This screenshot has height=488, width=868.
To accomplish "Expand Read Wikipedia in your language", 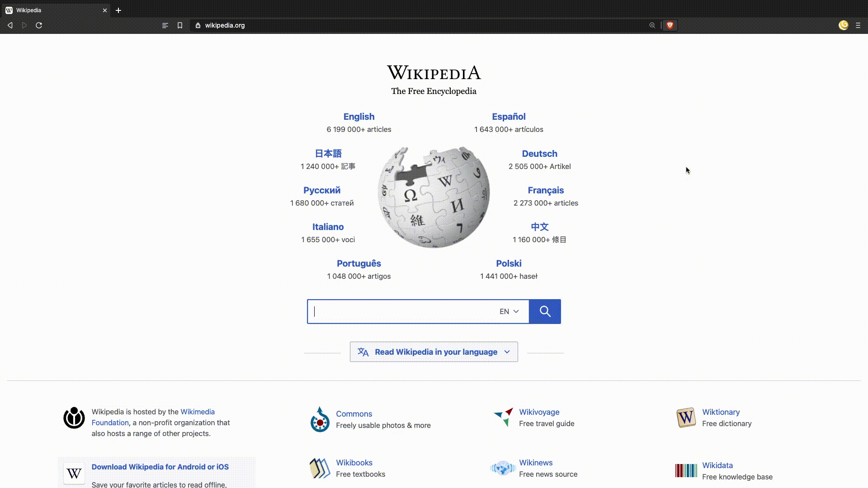I will 434,352.
